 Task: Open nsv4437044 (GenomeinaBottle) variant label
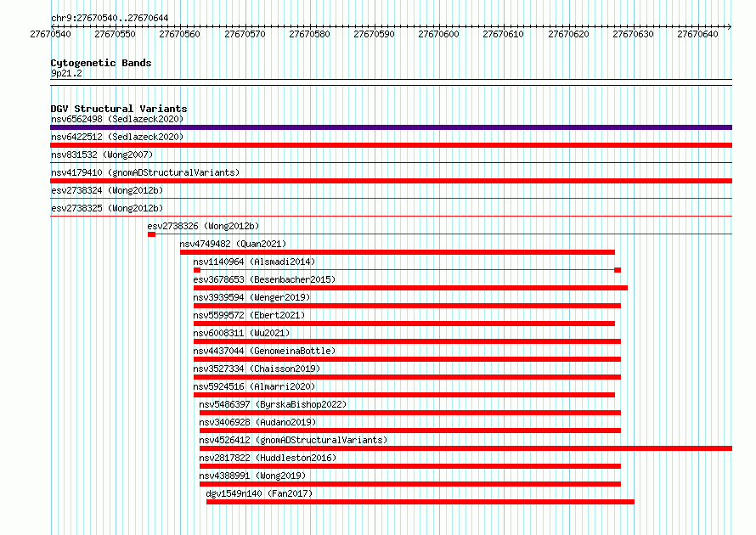click(264, 351)
